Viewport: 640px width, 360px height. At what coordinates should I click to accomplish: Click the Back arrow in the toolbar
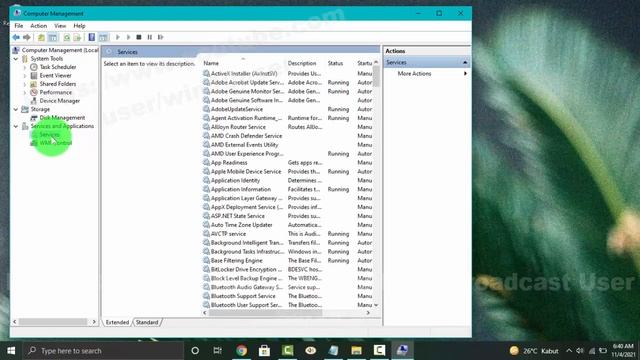16,37
